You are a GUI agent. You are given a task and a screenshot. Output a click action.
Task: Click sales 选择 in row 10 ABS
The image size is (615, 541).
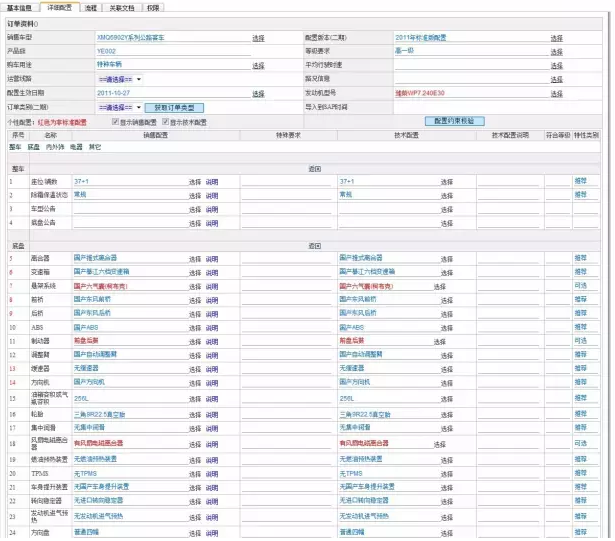point(195,328)
